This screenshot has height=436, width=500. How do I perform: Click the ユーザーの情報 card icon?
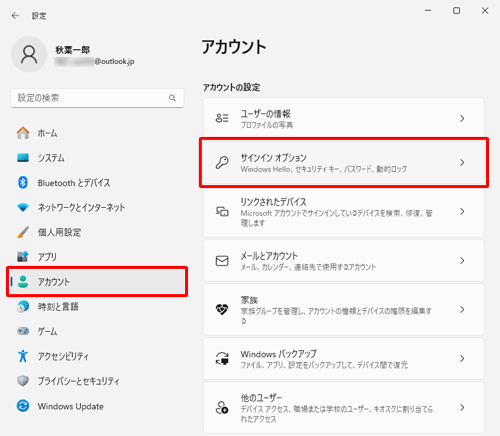point(222,118)
